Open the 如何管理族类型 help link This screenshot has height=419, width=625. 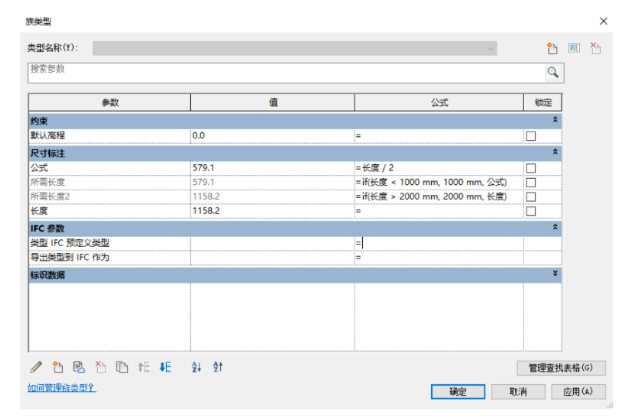(x=62, y=388)
